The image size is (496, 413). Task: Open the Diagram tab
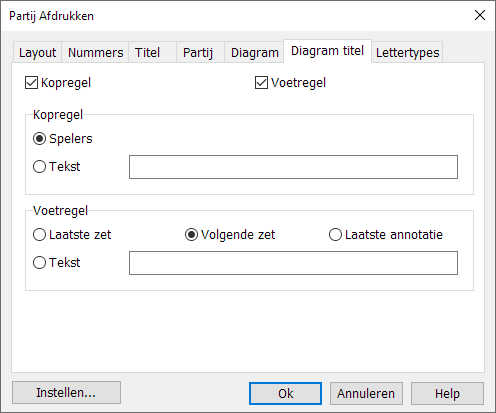[254, 52]
